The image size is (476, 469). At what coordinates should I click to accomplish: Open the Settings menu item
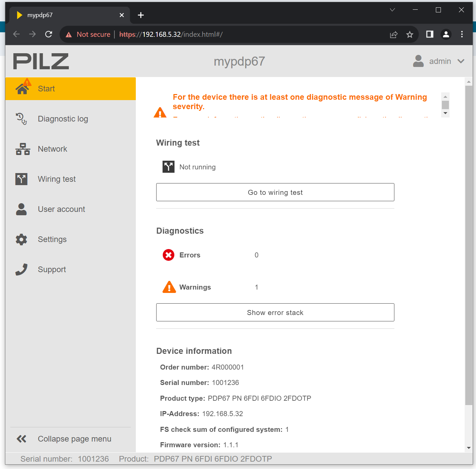point(71,239)
